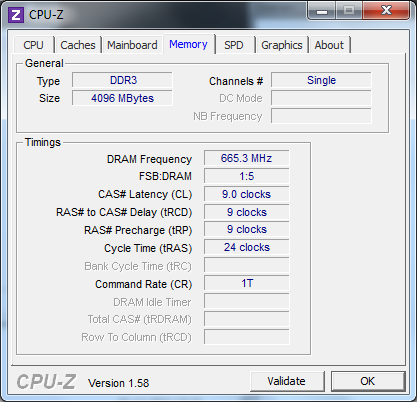Click the OK button
The height and width of the screenshot is (402, 417).
point(368,381)
